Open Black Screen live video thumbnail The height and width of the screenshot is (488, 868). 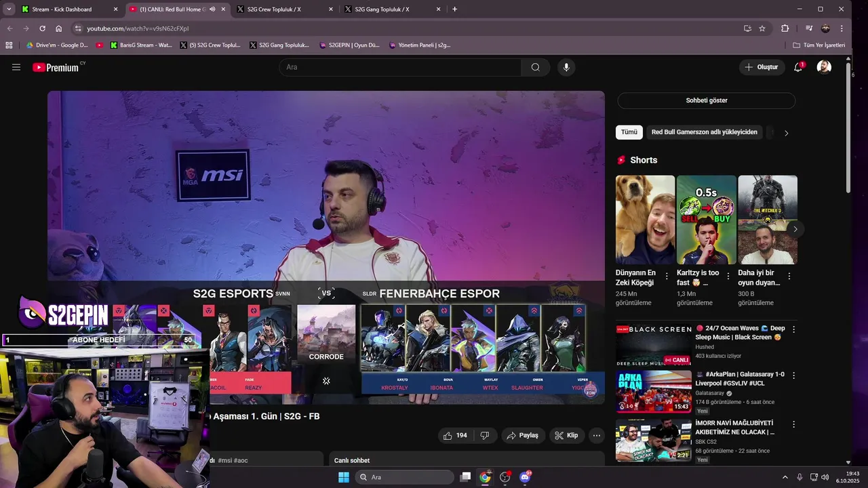pyautogui.click(x=654, y=344)
